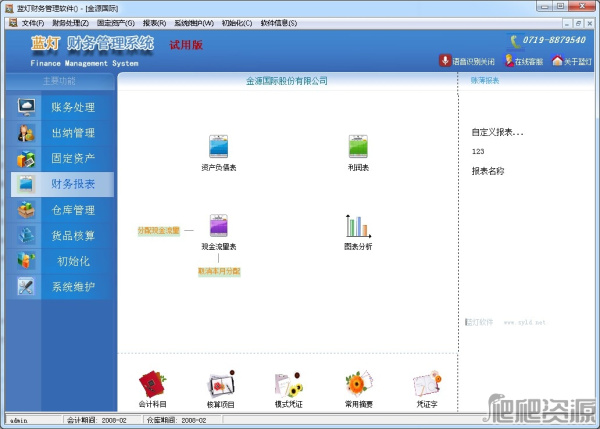Click the 货品核算 sidebar label
The height and width of the screenshot is (429, 600).
click(73, 236)
